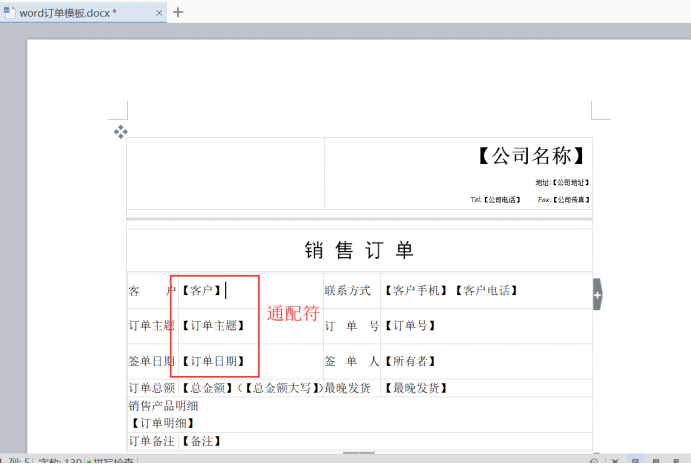
Task: Click the 签单日期 label cell
Action: coord(152,361)
